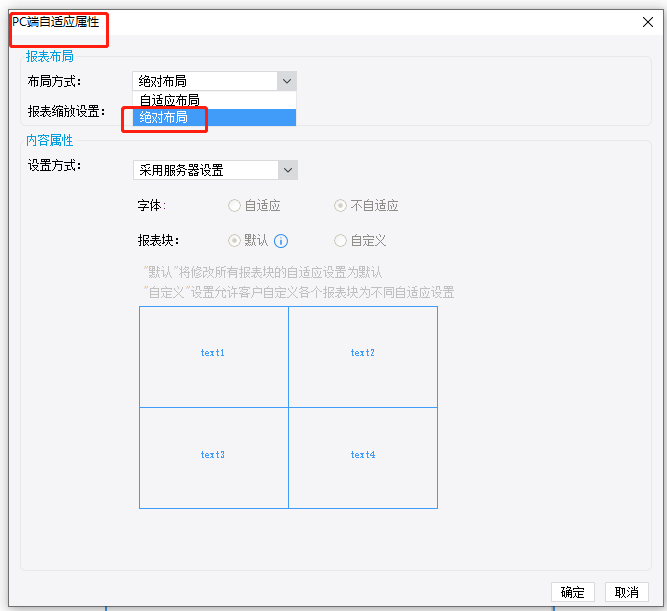Select the text4 report block
Image resolution: width=667 pixels, height=611 pixels.
click(x=363, y=458)
